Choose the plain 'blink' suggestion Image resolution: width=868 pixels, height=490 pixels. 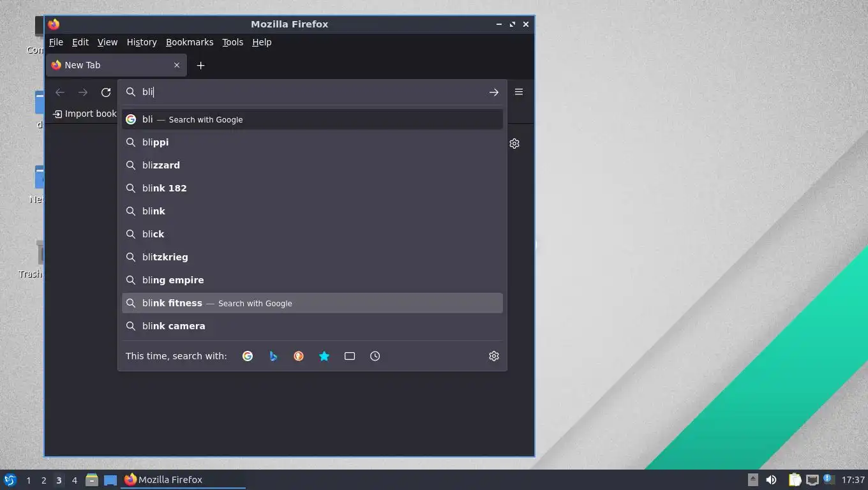(312, 211)
